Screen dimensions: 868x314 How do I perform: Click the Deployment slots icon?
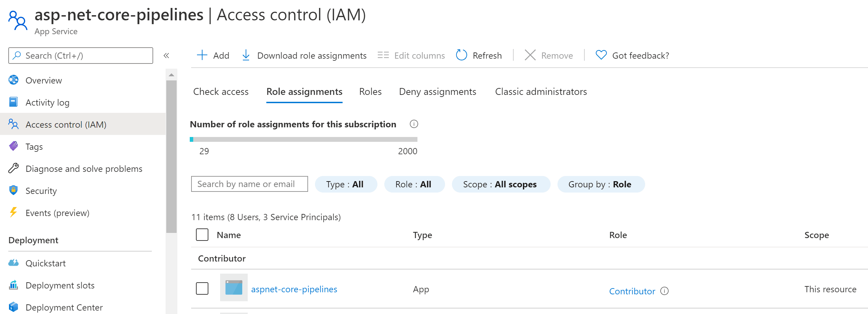(x=13, y=285)
